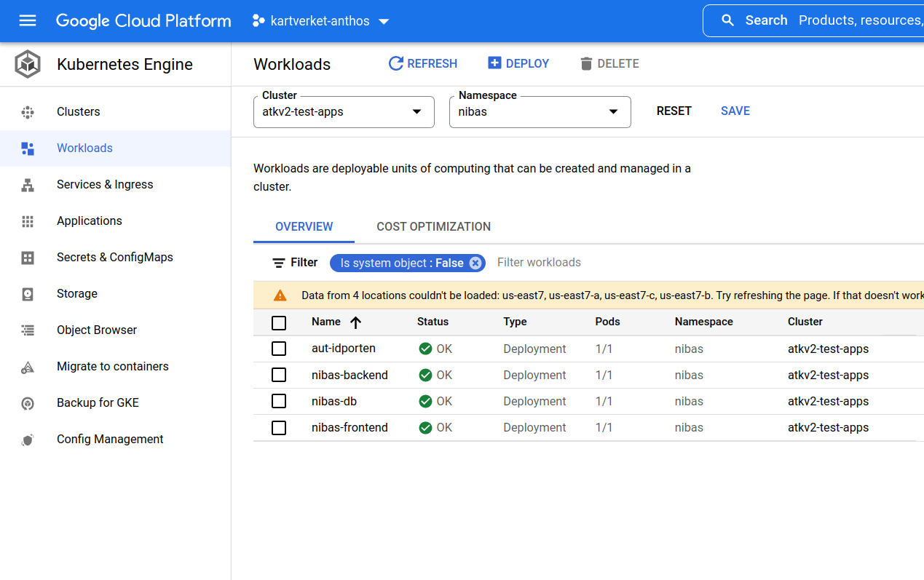This screenshot has height=580, width=924.
Task: Click the Namespace column header
Action: [704, 322]
